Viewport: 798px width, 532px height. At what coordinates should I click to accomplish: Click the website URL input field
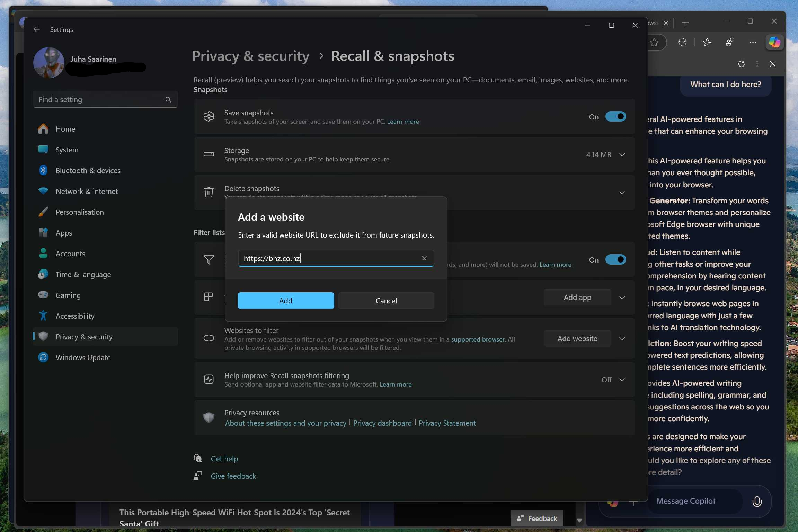tap(329, 258)
